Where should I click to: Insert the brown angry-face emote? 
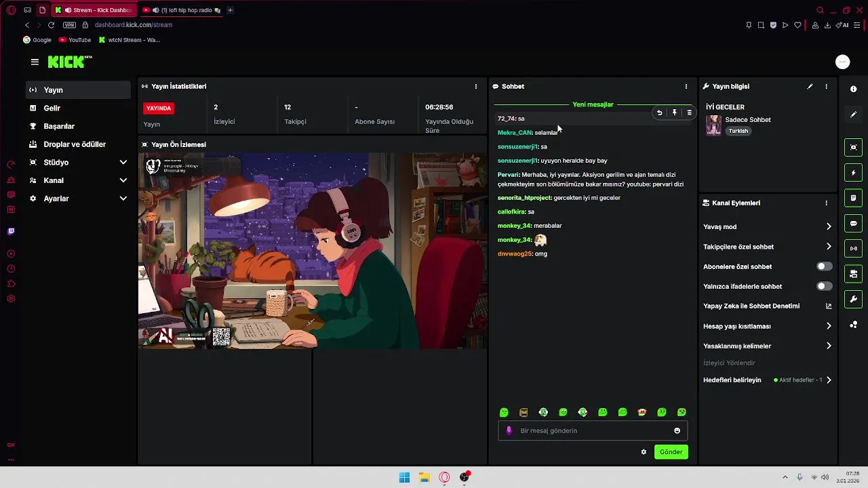tap(524, 412)
